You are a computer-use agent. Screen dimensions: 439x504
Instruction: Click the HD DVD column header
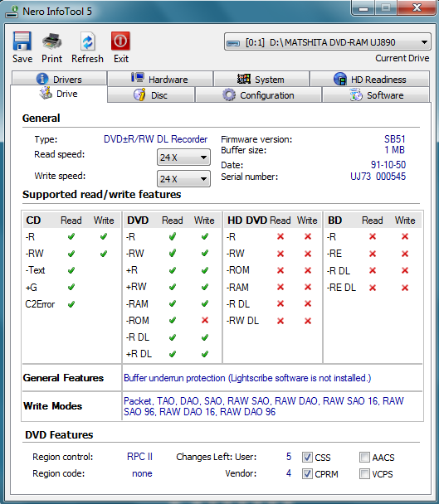[247, 220]
